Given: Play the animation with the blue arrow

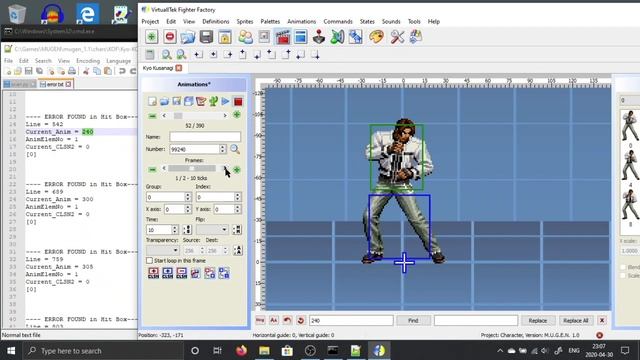Looking at the screenshot, I should pyautogui.click(x=225, y=101).
